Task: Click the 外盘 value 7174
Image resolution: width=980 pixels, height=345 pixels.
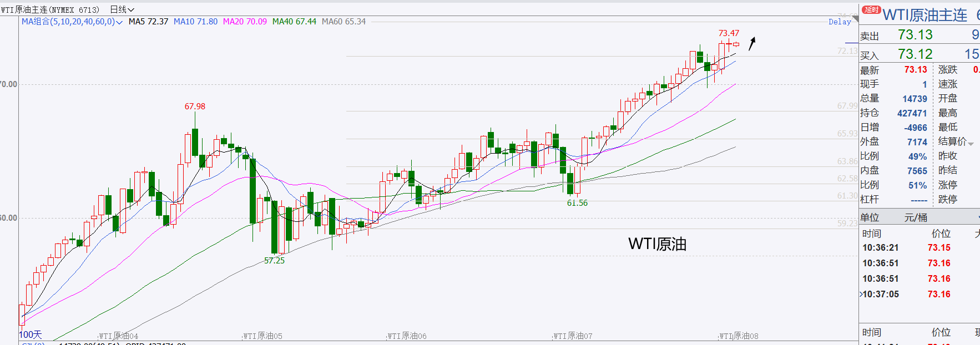Action: point(917,142)
